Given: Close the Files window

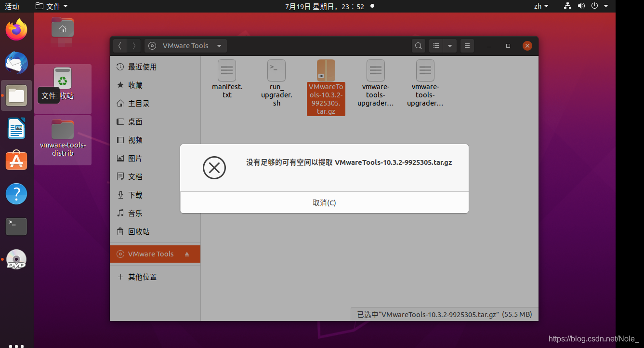Looking at the screenshot, I should pyautogui.click(x=527, y=46).
